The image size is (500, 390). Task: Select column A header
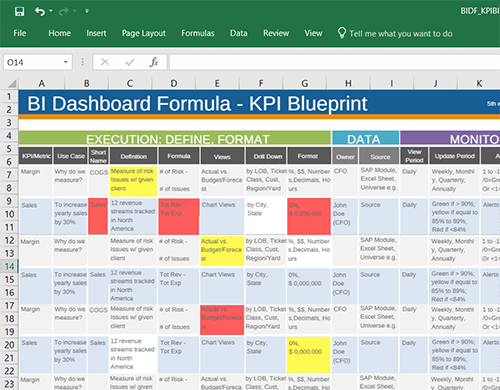point(41,83)
